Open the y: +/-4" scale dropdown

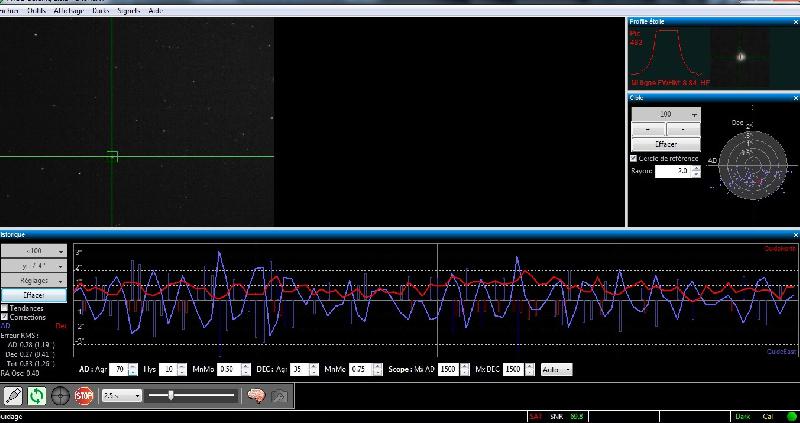[34, 266]
